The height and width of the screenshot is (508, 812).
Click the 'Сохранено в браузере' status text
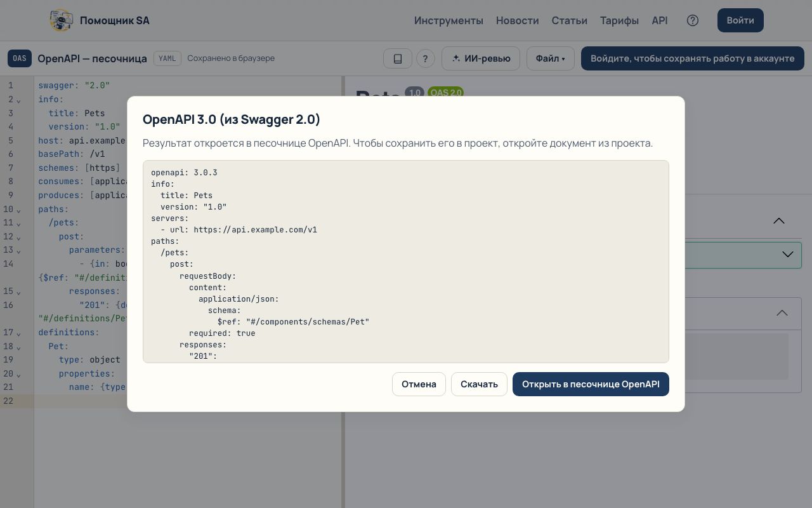(231, 58)
